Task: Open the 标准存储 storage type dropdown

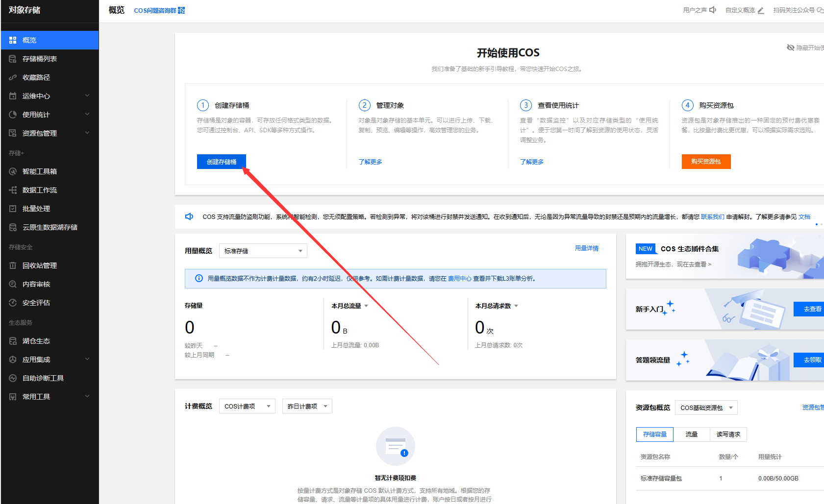Action: (263, 251)
